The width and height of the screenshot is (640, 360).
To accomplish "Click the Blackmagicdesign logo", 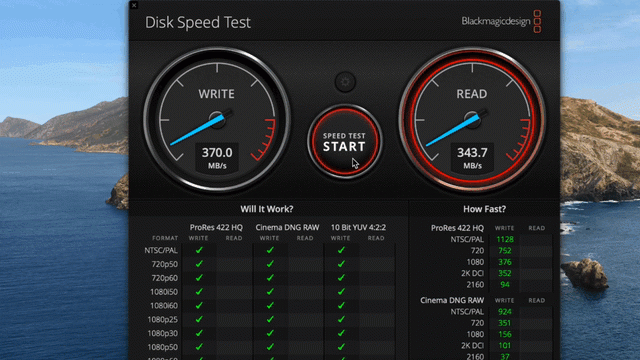I will tap(501, 21).
